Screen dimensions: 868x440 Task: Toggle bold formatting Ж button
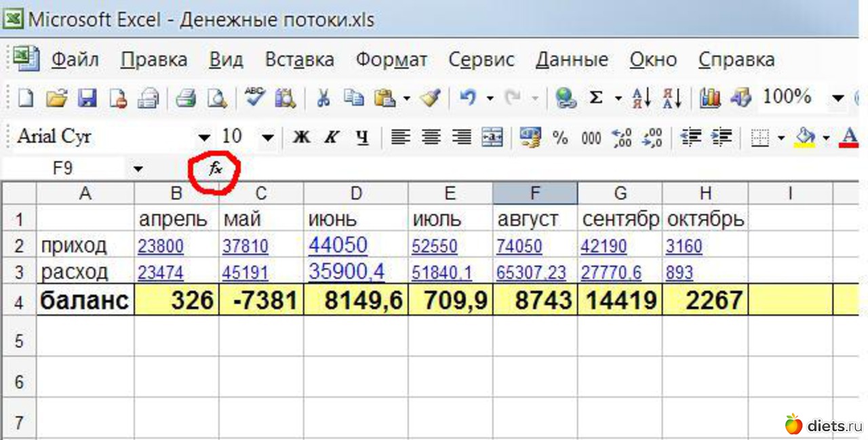[x=301, y=138]
